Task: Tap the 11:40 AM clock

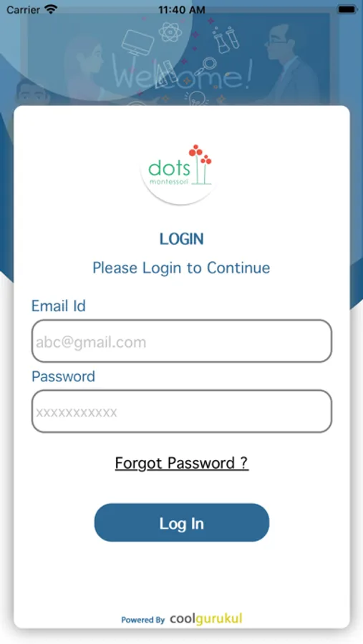Action: [182, 10]
